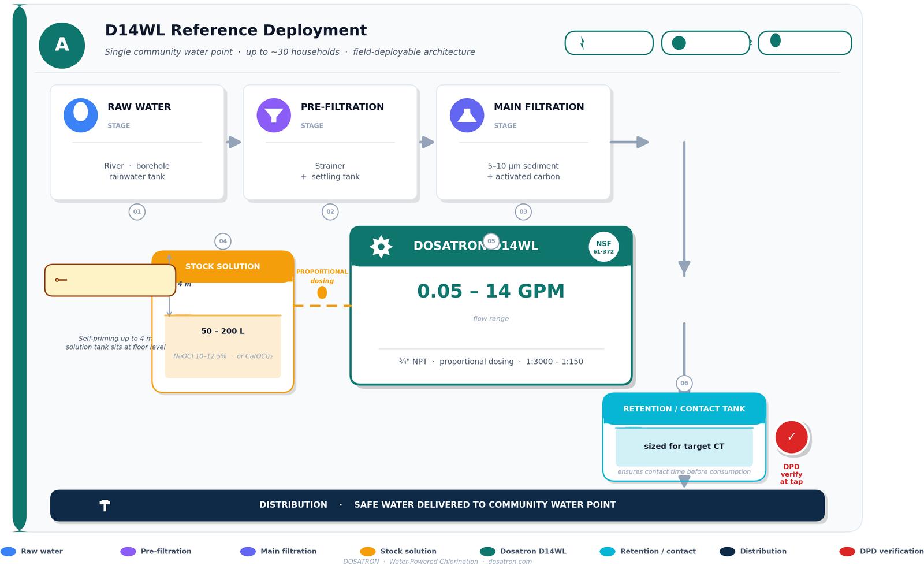Viewport: 924px width, 565px height.
Task: Click the DOSATRON D14WL header title
Action: (x=476, y=246)
